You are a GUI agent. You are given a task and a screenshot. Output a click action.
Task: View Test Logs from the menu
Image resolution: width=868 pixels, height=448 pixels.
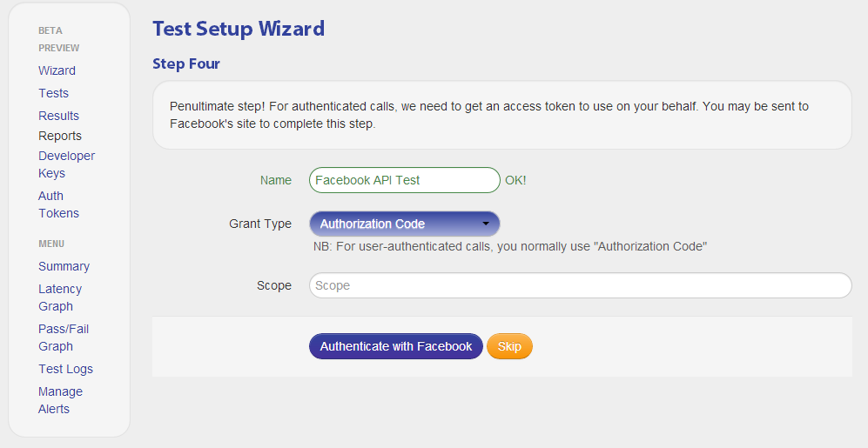pyautogui.click(x=65, y=369)
